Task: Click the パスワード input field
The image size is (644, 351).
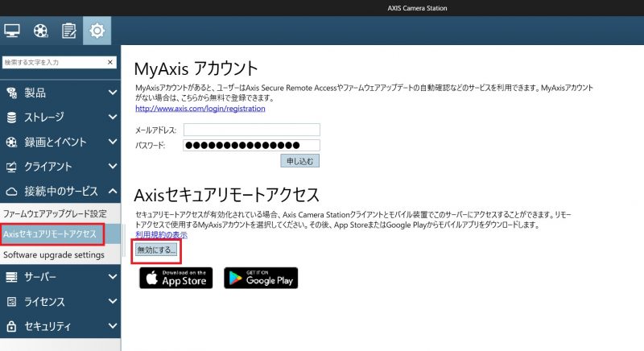Action: 252,145
